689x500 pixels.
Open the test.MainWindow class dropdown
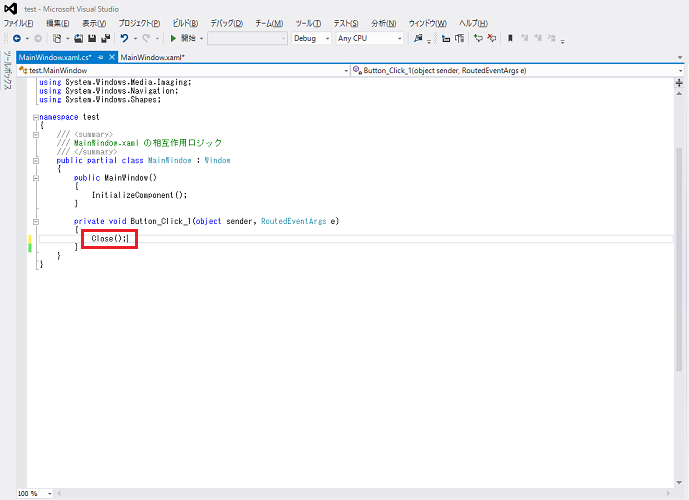[183, 70]
